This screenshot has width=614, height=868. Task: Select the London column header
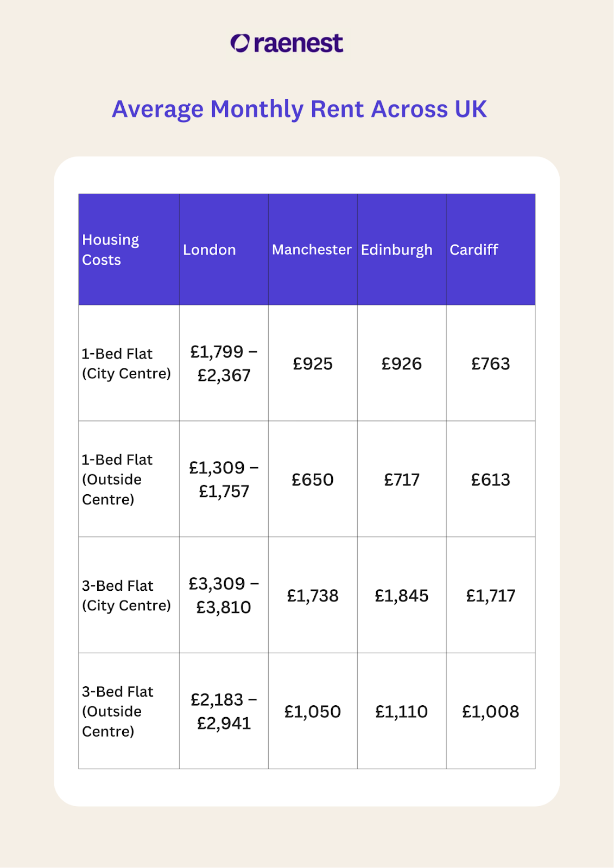tap(210, 250)
